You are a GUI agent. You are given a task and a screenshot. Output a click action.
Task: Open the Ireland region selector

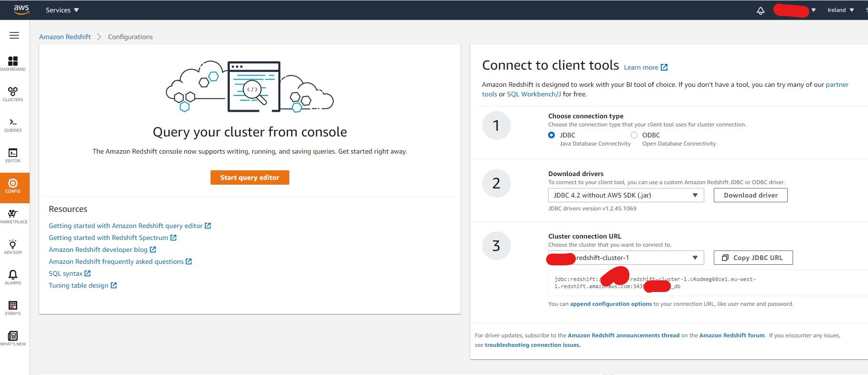pos(840,10)
